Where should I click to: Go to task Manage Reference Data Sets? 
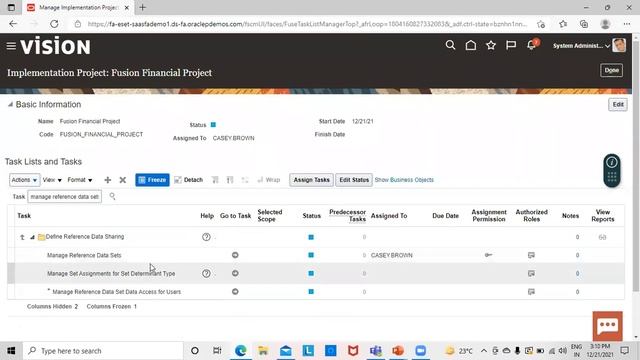click(235, 255)
